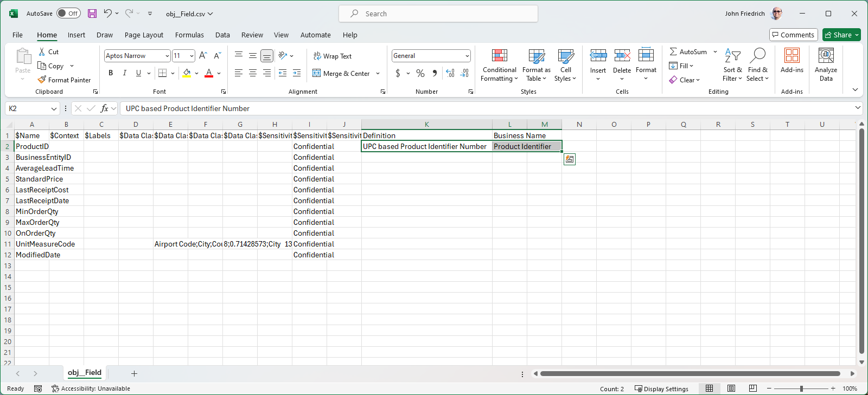
Task: Toggle Bold formatting
Action: (111, 73)
